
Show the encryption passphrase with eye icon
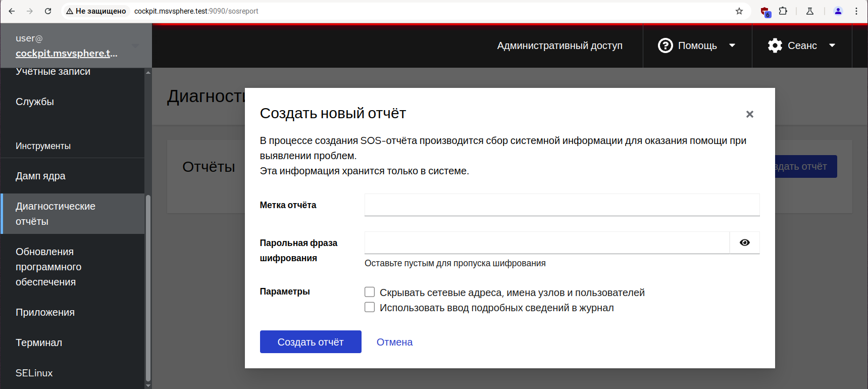click(x=744, y=242)
